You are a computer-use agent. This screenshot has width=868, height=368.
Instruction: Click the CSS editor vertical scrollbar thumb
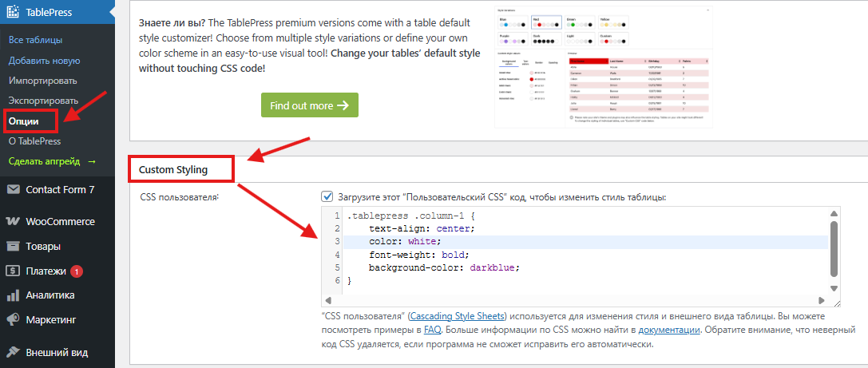[834, 248]
